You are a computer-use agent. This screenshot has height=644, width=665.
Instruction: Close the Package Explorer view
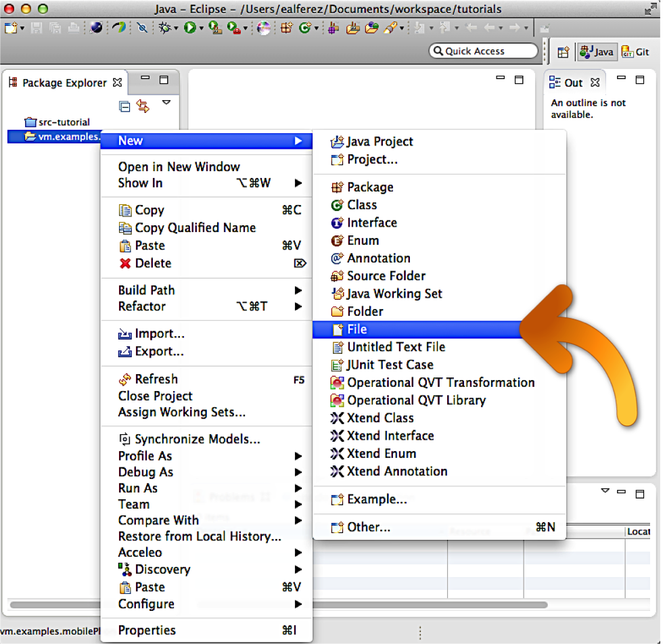118,83
